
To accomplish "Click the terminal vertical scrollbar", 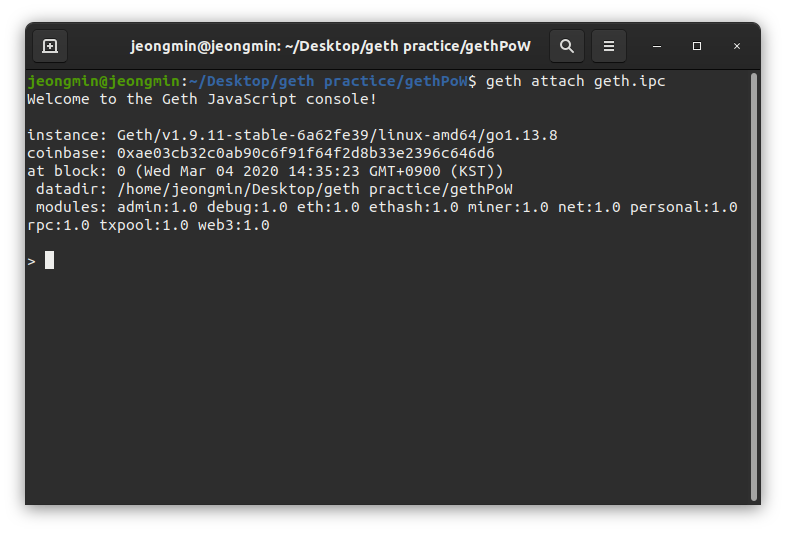I will (753, 287).
